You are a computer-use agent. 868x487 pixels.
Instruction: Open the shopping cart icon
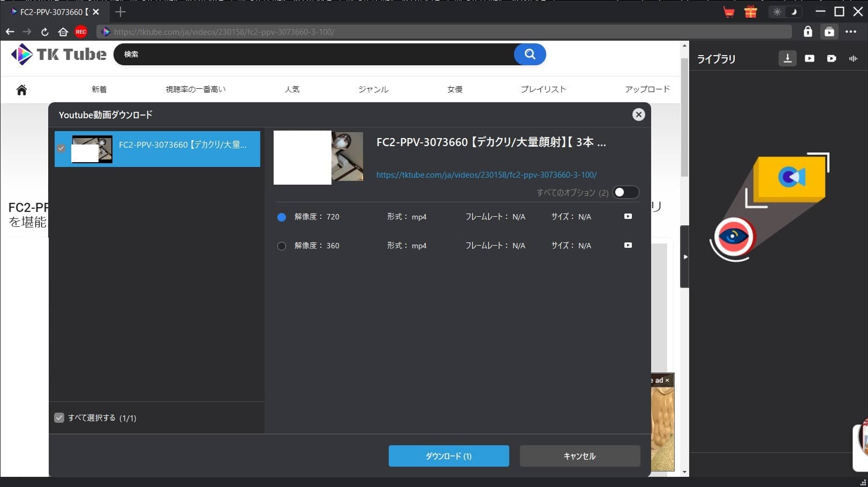pyautogui.click(x=729, y=12)
